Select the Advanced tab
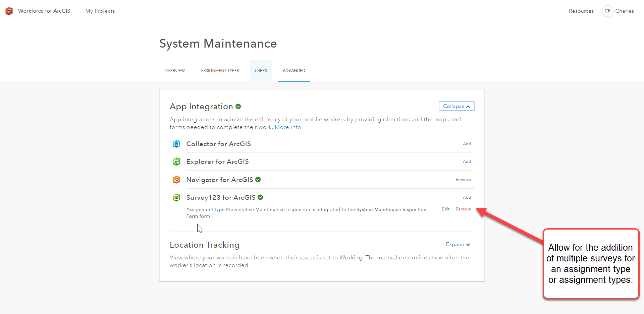 click(x=294, y=71)
